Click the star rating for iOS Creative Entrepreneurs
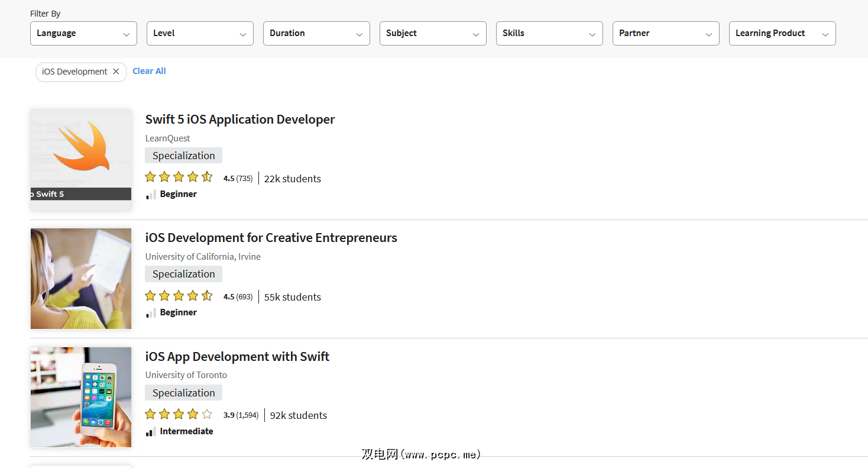Image resolution: width=868 pixels, height=468 pixels. pos(179,295)
